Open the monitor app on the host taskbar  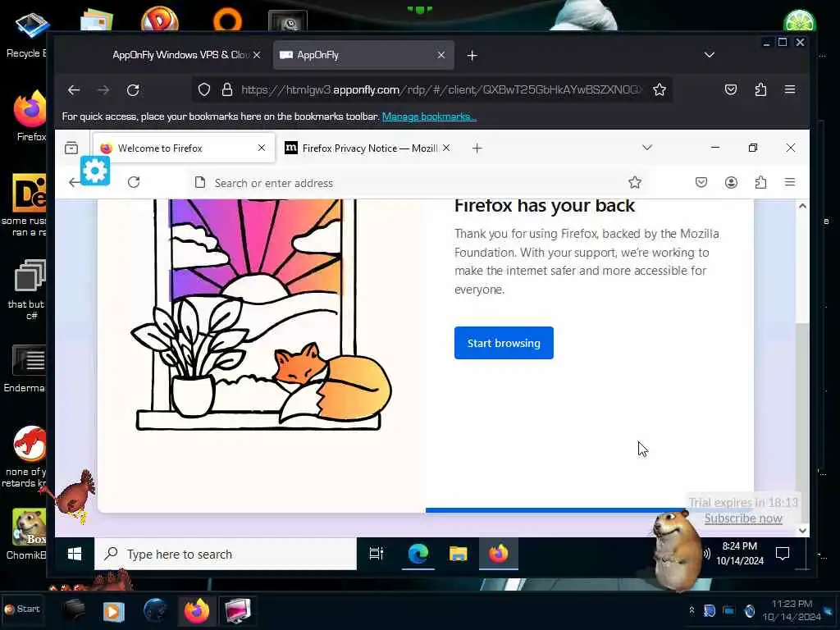click(238, 610)
